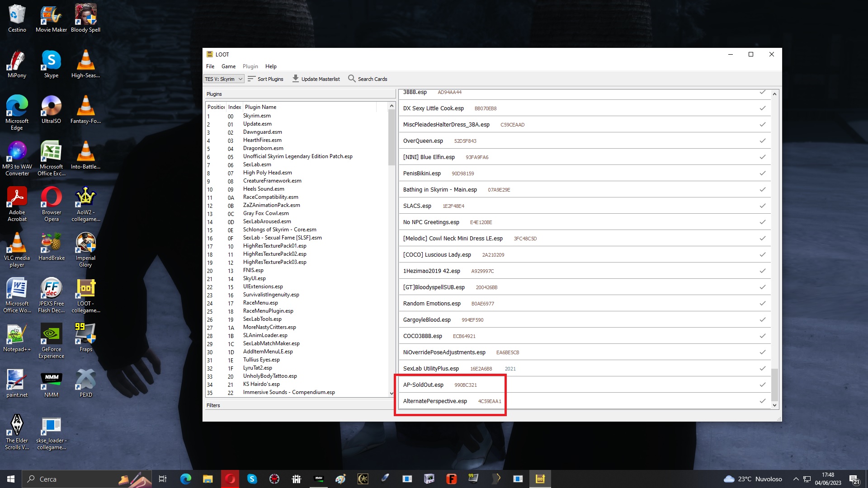The width and height of the screenshot is (868, 488).
Task: Open File Explorer from the taskbar
Action: point(208,479)
